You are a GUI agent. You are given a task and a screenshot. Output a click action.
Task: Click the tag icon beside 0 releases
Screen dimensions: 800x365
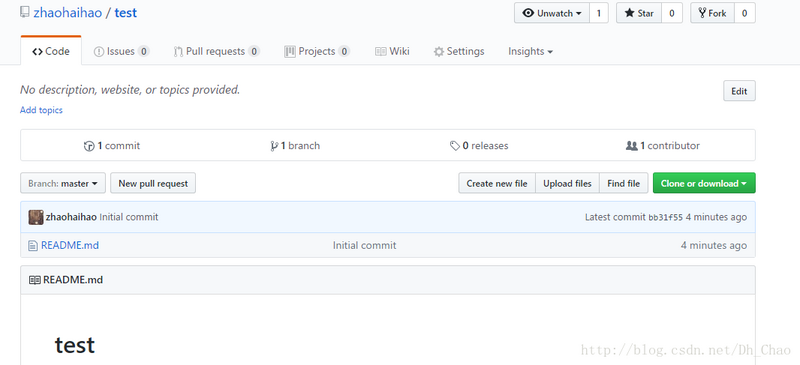tap(455, 146)
